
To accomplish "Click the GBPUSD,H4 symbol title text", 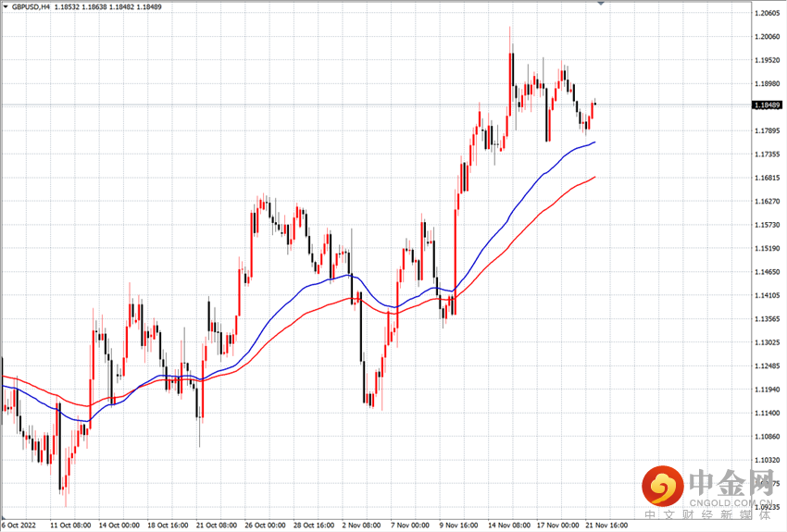I will 31,7.
